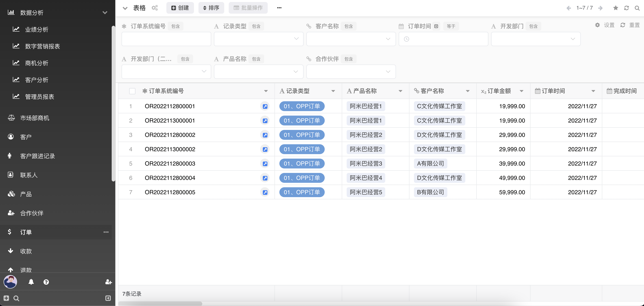This screenshot has height=306, width=644.
Task: Click the refresh icon in top bar
Action: pyautogui.click(x=627, y=8)
